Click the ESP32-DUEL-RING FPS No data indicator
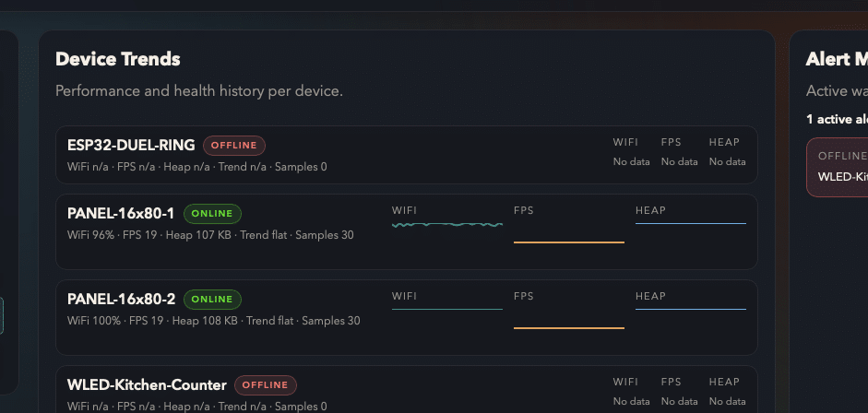 (678, 161)
